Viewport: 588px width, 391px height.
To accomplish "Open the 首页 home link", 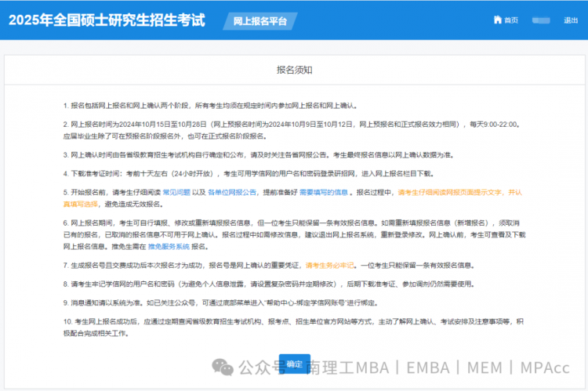I will [510, 20].
